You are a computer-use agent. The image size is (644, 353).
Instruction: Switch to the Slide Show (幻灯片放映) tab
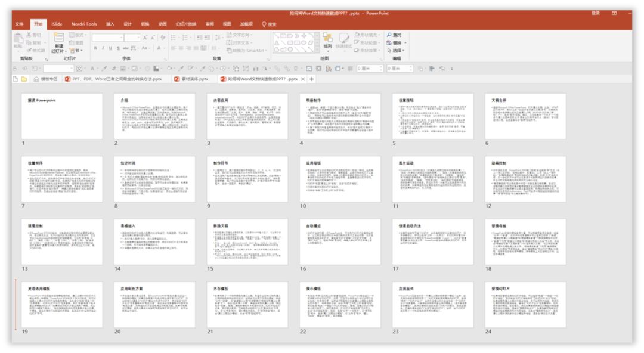point(186,24)
